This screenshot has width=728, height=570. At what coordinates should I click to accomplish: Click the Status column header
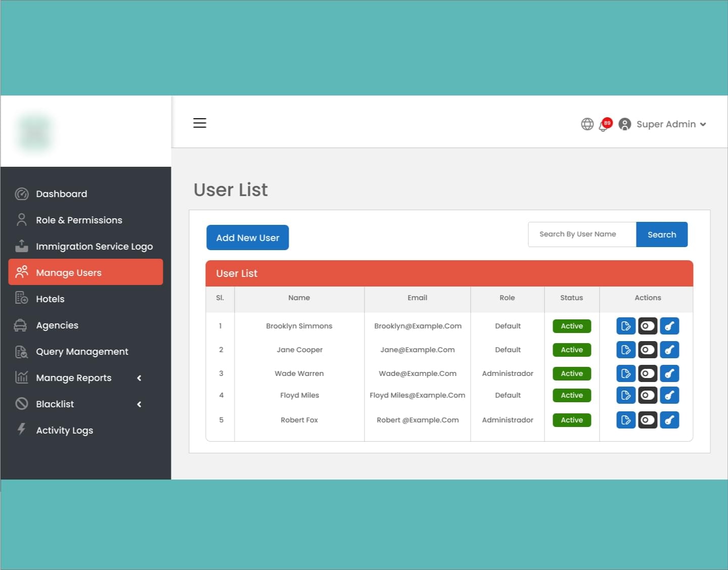[572, 298]
